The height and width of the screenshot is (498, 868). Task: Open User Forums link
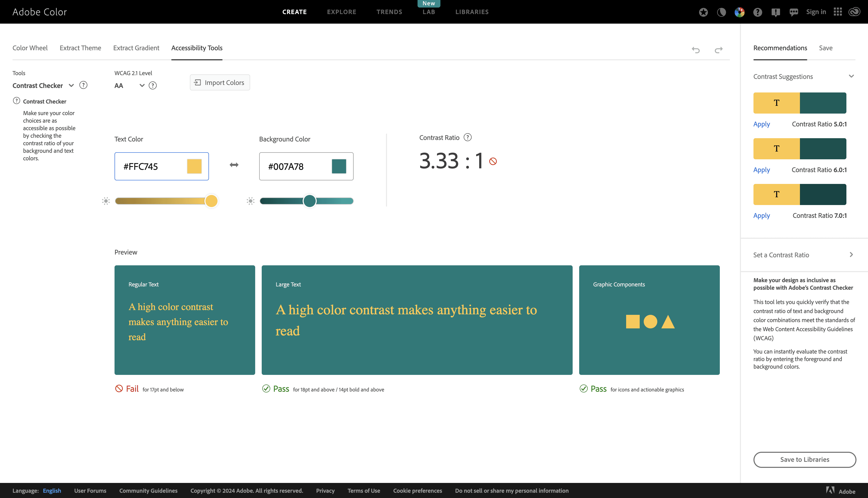point(90,490)
